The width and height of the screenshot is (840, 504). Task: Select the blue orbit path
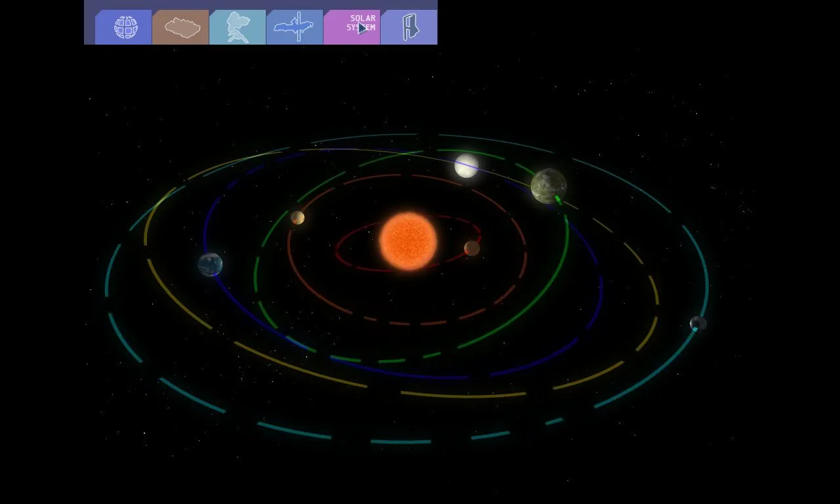tap(407, 377)
